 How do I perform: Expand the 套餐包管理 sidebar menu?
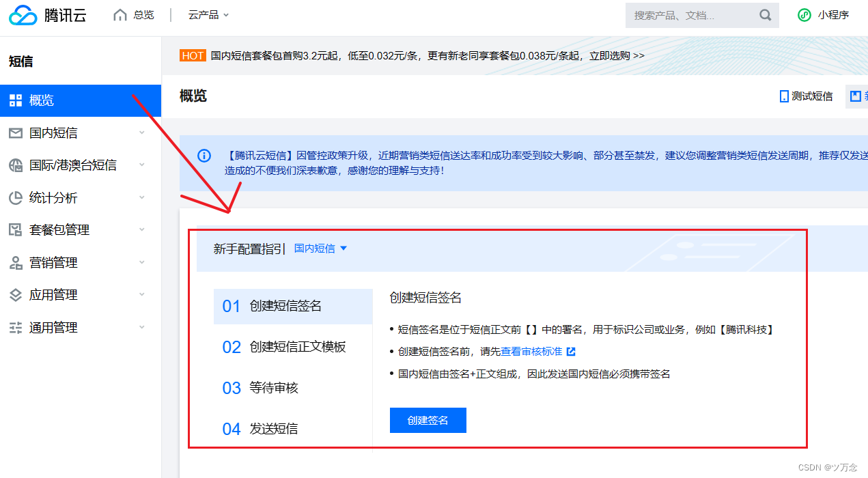(142, 229)
